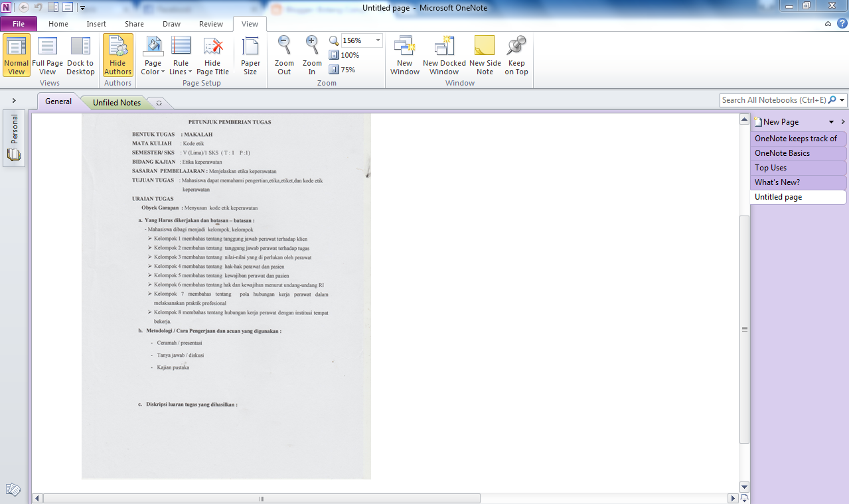This screenshot has height=504, width=849.
Task: Open the Unfiled Notes icon at bottom left
Action: click(13, 490)
